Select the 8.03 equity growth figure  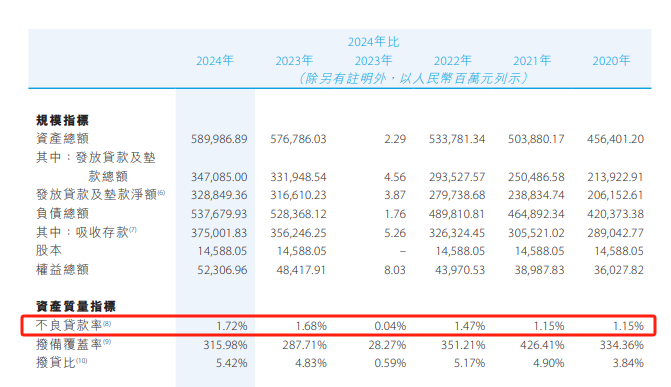395,270
